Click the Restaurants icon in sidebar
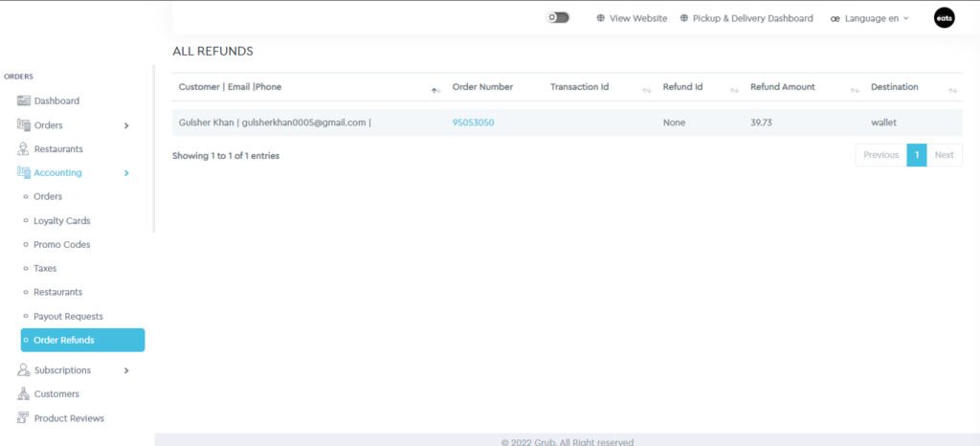The height and width of the screenshot is (446, 980). 24,149
